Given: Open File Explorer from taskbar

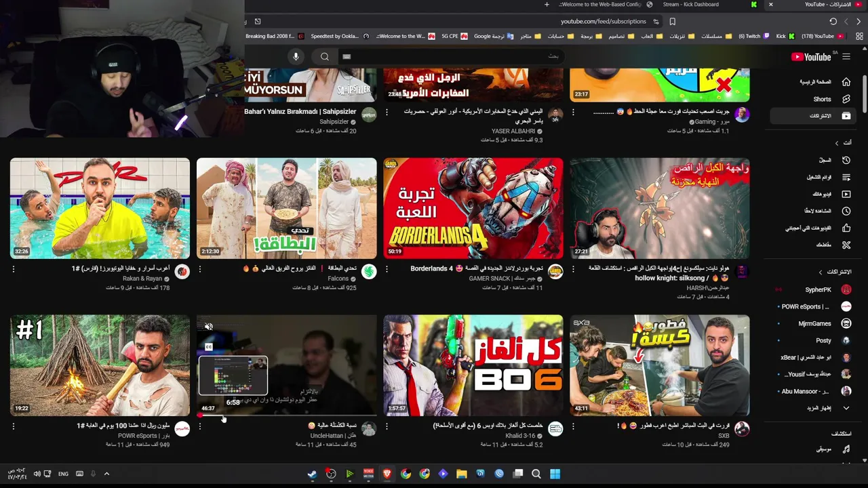Looking at the screenshot, I should pos(462,474).
